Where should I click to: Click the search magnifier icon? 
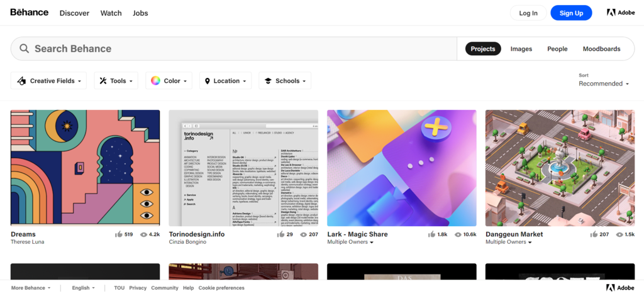click(x=25, y=48)
